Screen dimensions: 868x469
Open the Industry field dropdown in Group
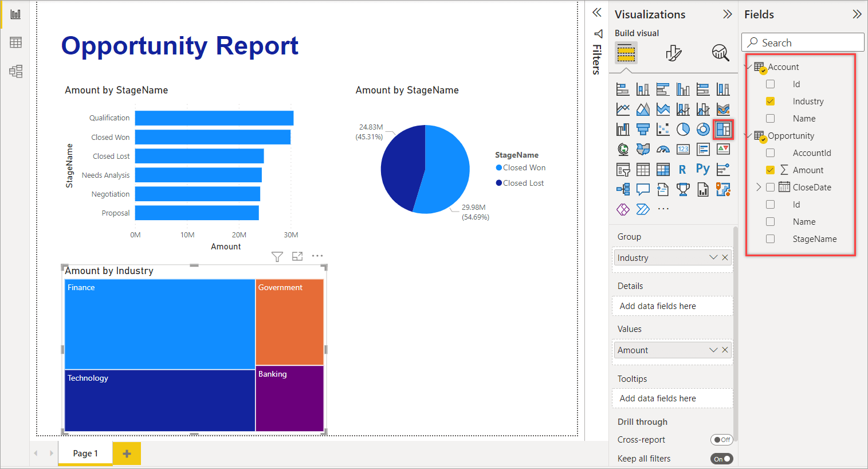point(713,257)
